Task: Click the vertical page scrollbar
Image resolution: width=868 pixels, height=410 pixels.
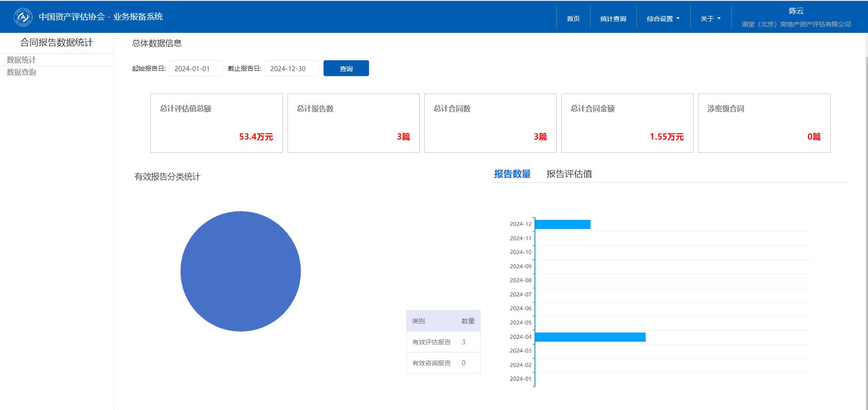Action: click(x=866, y=228)
